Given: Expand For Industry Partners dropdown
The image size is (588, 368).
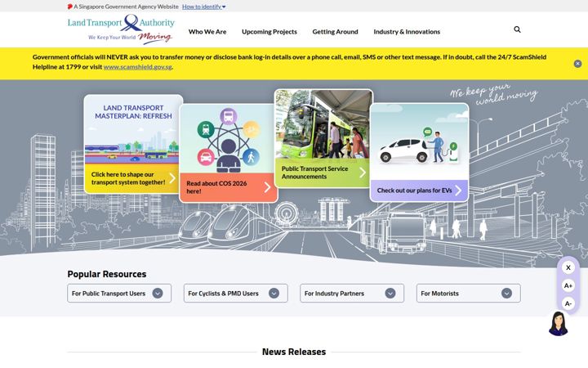Looking at the screenshot, I should coord(352,294).
